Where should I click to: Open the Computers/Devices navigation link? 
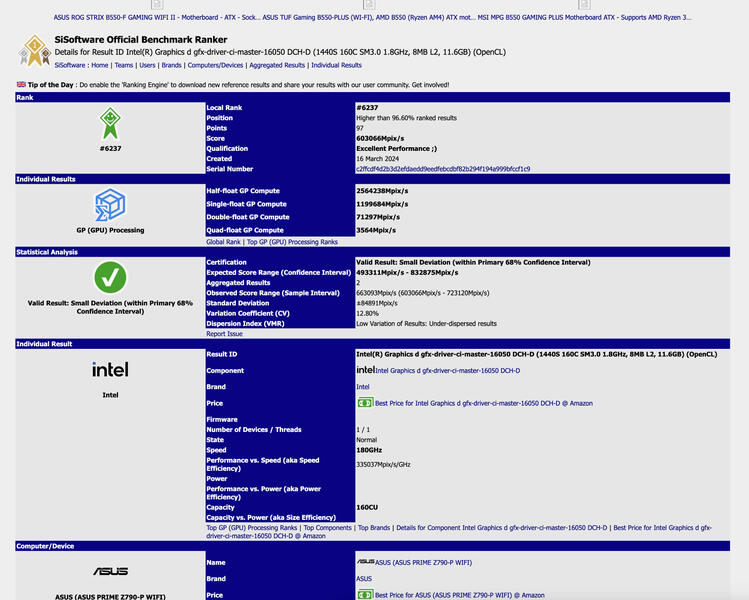pyautogui.click(x=215, y=65)
